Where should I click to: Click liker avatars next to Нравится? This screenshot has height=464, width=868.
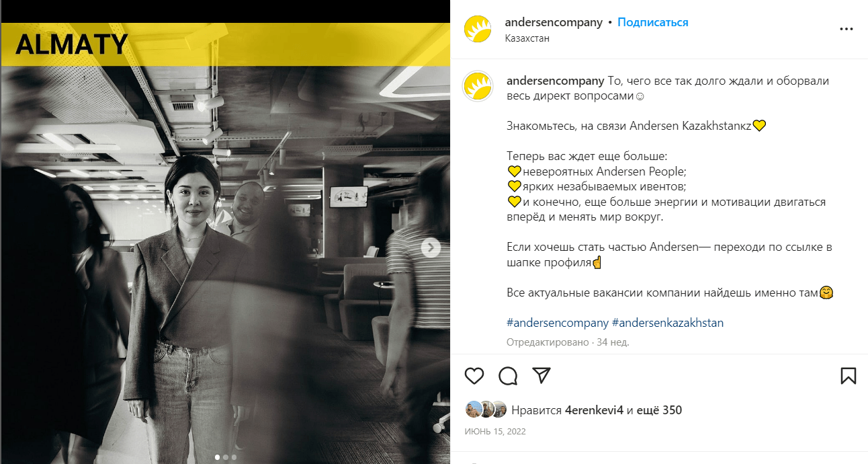coord(486,410)
